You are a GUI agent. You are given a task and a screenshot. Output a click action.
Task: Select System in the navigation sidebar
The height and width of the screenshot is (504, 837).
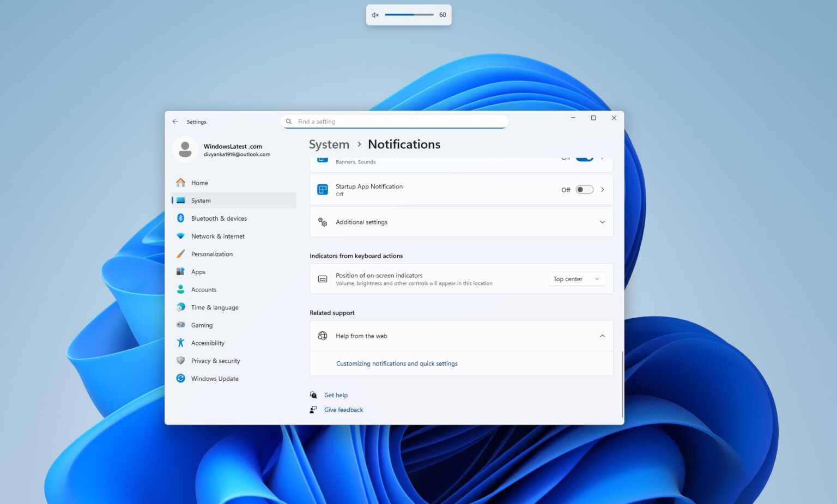tap(201, 200)
